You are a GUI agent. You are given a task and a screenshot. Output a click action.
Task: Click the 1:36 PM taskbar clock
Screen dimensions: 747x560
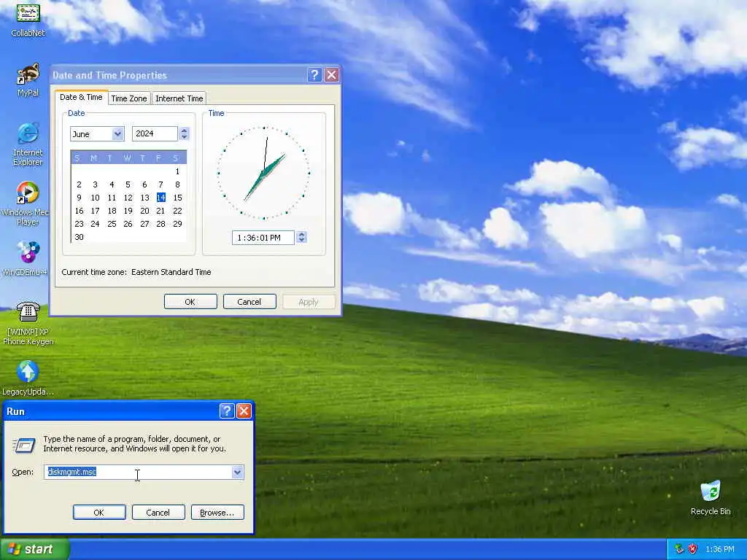click(x=720, y=549)
